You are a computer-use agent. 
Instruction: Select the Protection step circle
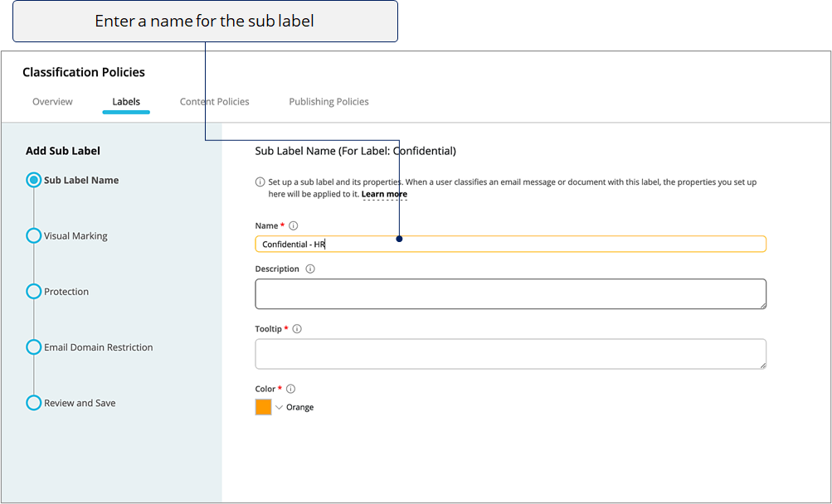pyautogui.click(x=34, y=291)
